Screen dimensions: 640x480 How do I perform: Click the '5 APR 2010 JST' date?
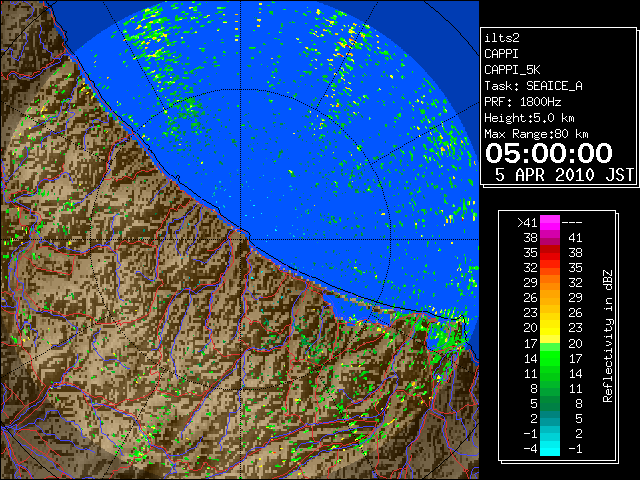pyautogui.click(x=564, y=175)
